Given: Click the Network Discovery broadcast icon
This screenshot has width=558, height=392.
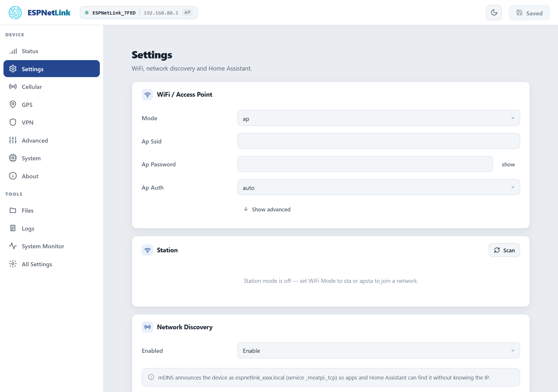Looking at the screenshot, I should click(147, 327).
